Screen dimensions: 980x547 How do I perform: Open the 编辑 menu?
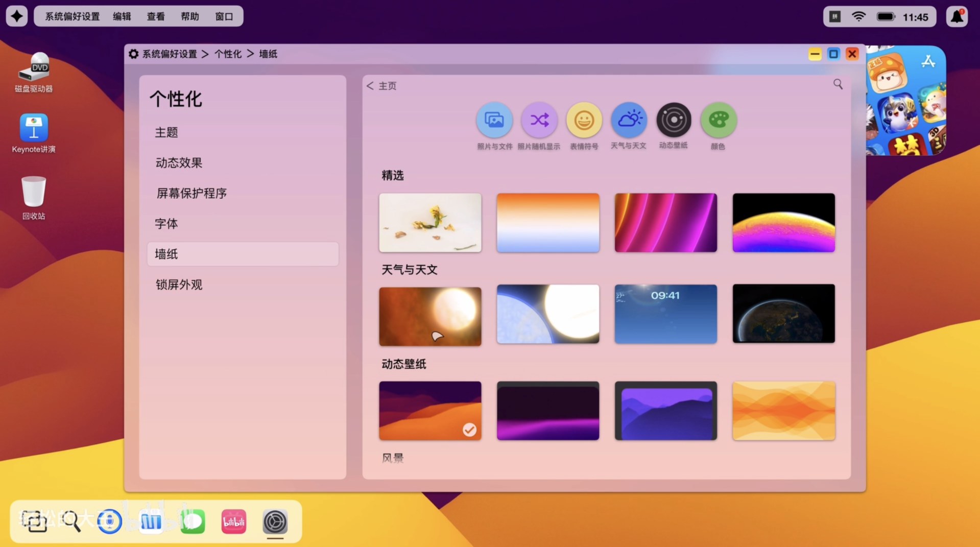(x=122, y=16)
